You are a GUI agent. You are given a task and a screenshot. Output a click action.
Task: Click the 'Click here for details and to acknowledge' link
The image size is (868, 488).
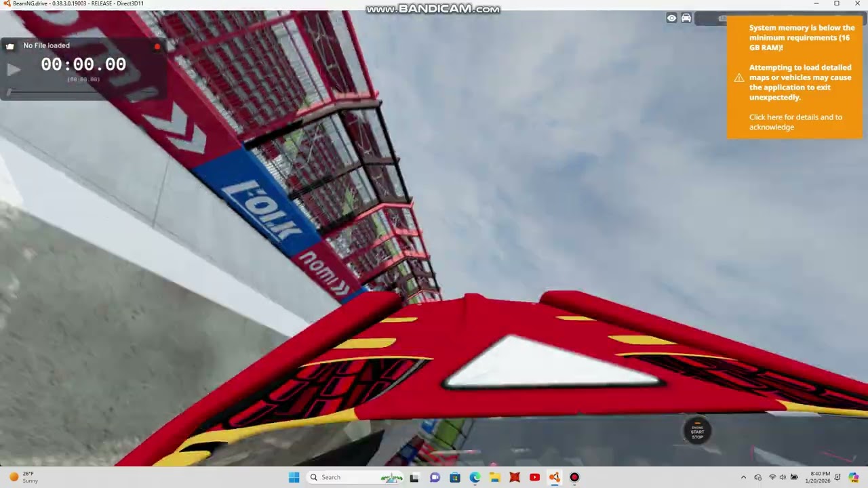pyautogui.click(x=795, y=122)
